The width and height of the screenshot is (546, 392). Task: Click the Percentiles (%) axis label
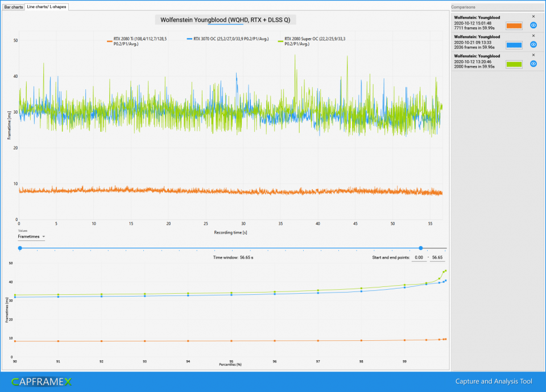pyautogui.click(x=230, y=365)
